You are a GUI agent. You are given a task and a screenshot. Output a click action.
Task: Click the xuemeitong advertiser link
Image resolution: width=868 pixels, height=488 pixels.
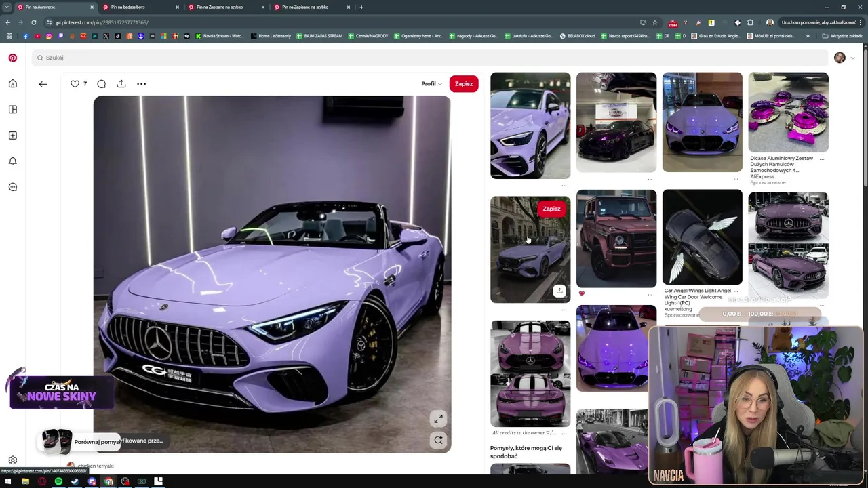(678, 309)
